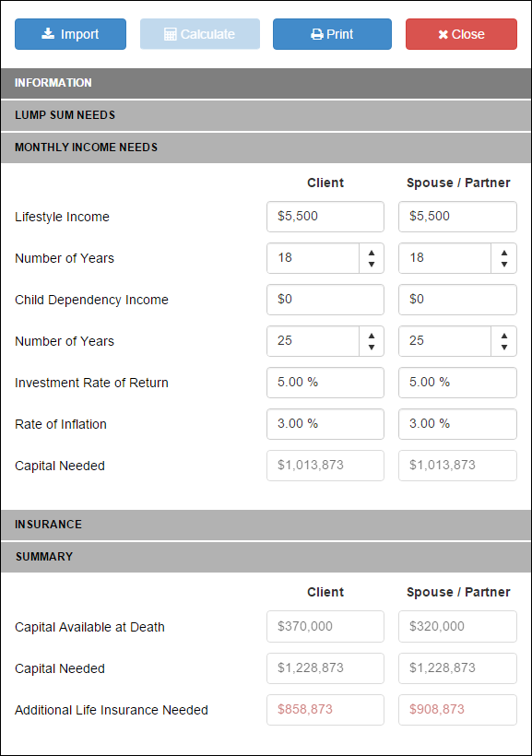Click the red Close button
The height and width of the screenshot is (756, 532).
point(461,34)
